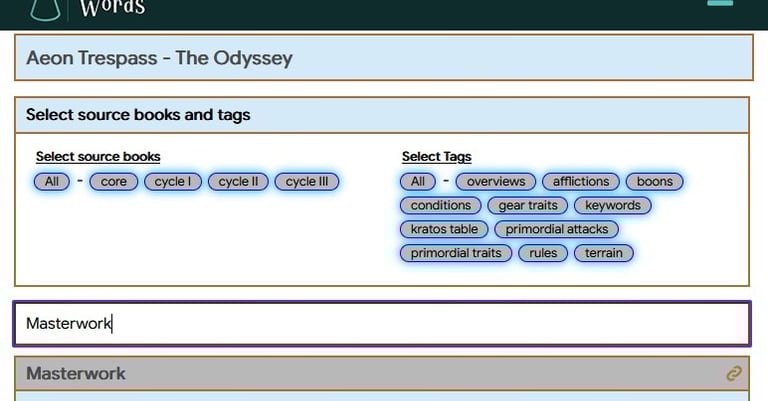Viewport: 768px width, 401px height.
Task: Click the Select source books heading
Action: tap(98, 157)
